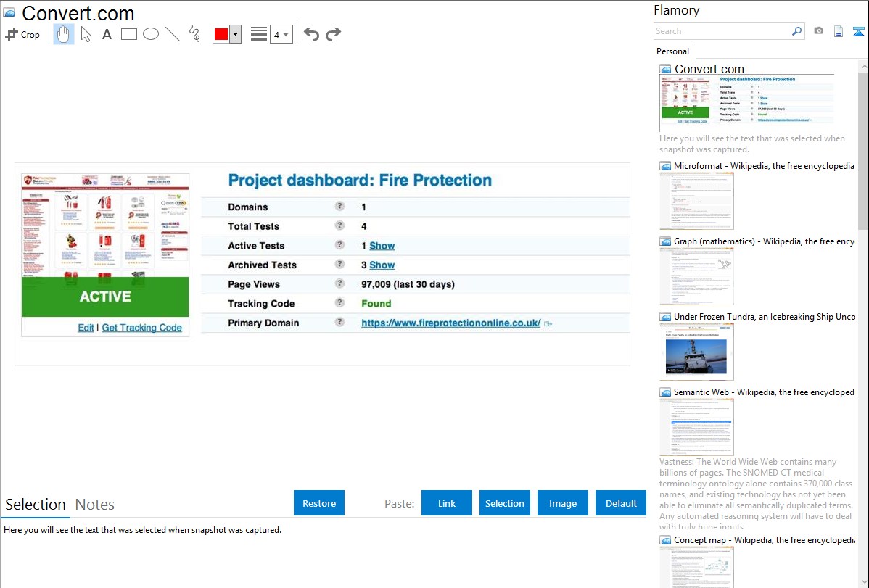Viewport: 869px width, 588px height.
Task: Click the red color swatch
Action: [x=221, y=34]
